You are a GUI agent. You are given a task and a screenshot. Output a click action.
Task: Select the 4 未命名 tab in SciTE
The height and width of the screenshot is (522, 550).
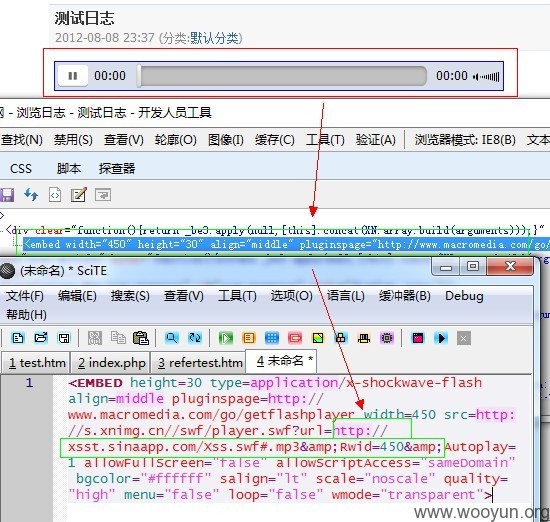click(281, 361)
